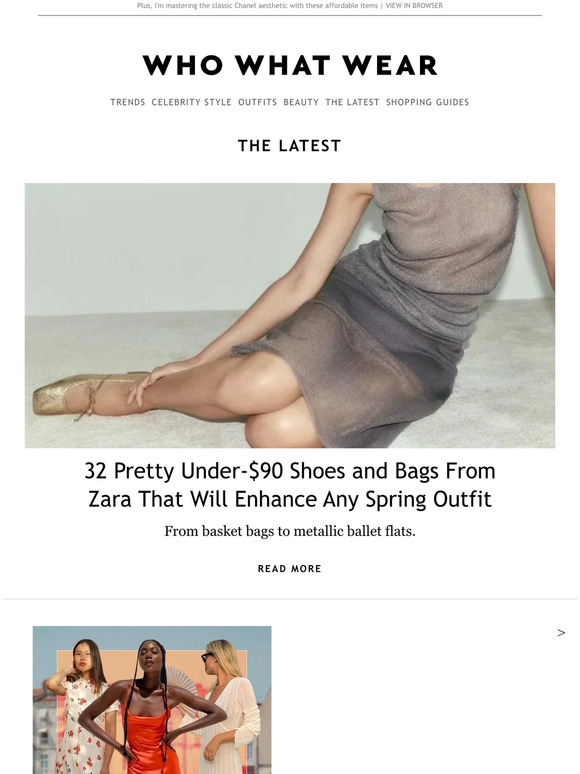This screenshot has height=774, width=580.
Task: Click the woman in the floral dress
Action: pyautogui.click(x=79, y=711)
